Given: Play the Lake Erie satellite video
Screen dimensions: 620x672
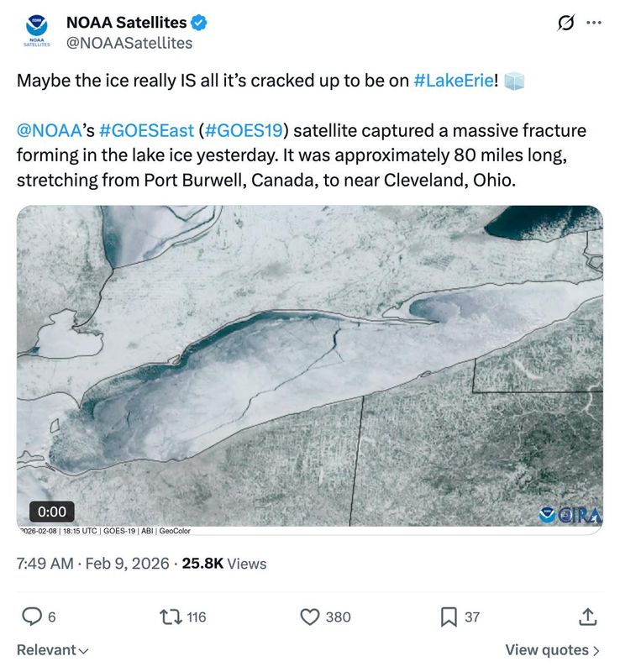Looking at the screenshot, I should [310, 361].
